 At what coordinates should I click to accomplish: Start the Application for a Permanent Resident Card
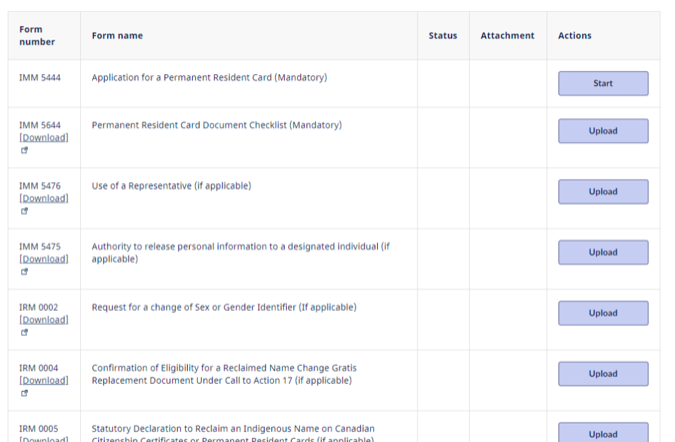603,84
